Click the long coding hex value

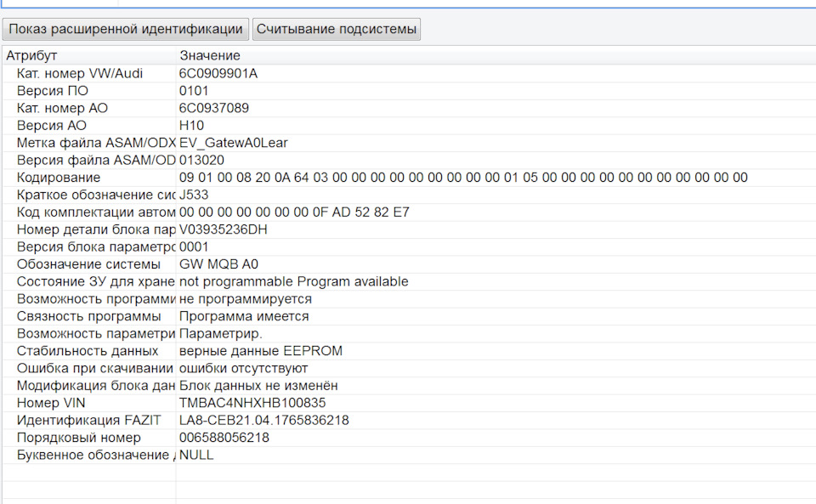point(463,178)
